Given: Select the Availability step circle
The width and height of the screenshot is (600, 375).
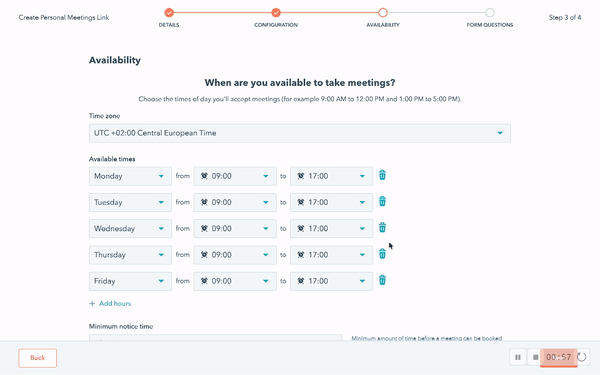Looking at the screenshot, I should 383,13.
